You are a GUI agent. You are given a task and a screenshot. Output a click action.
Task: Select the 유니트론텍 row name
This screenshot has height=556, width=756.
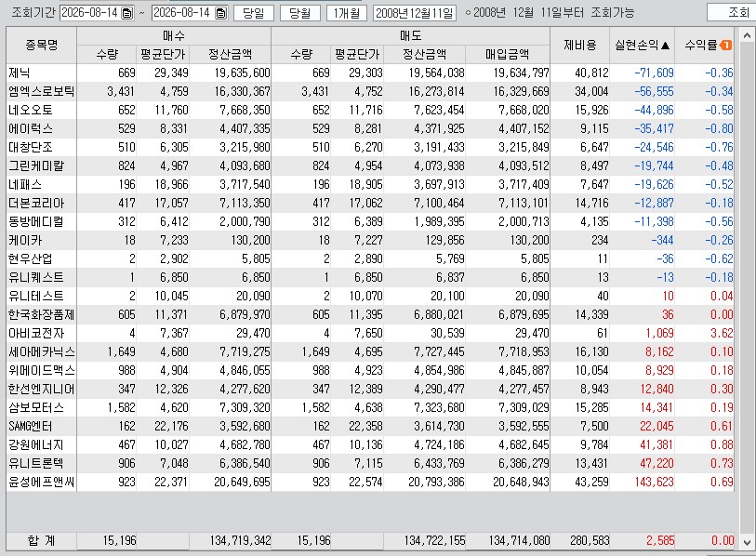tap(36, 464)
